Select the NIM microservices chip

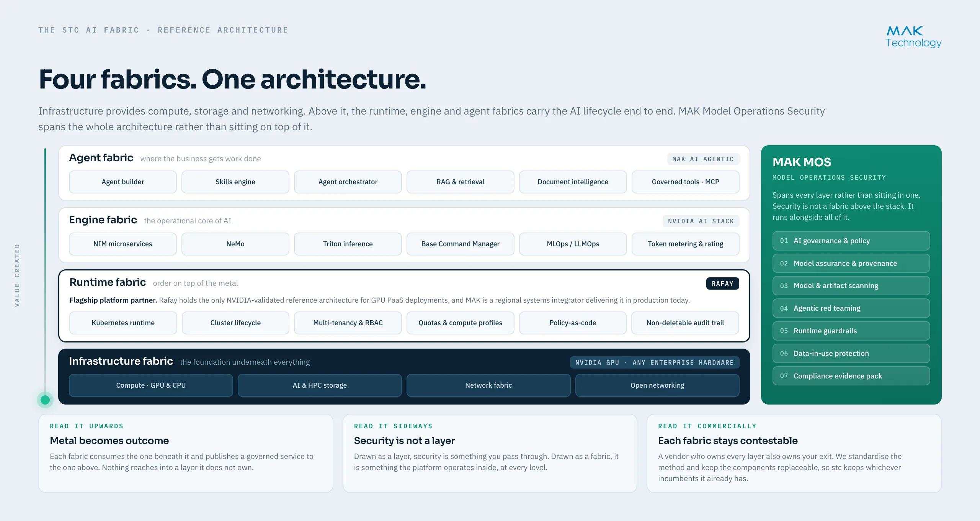click(123, 244)
